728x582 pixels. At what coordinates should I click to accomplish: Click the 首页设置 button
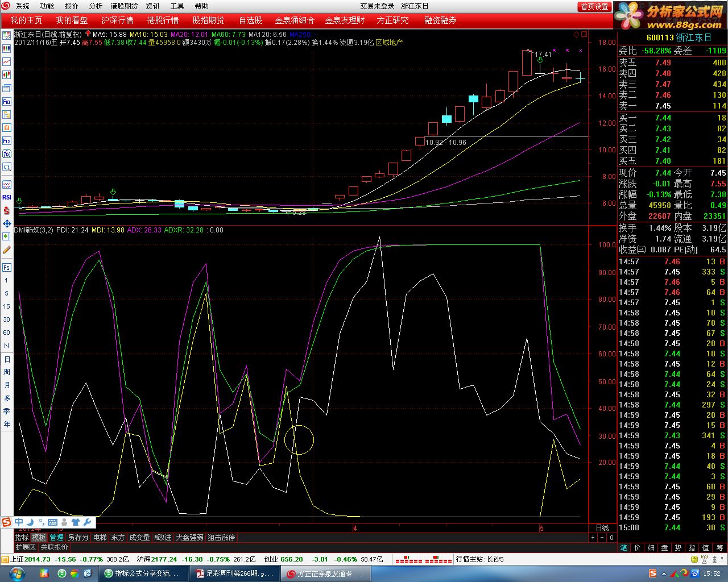click(x=595, y=6)
